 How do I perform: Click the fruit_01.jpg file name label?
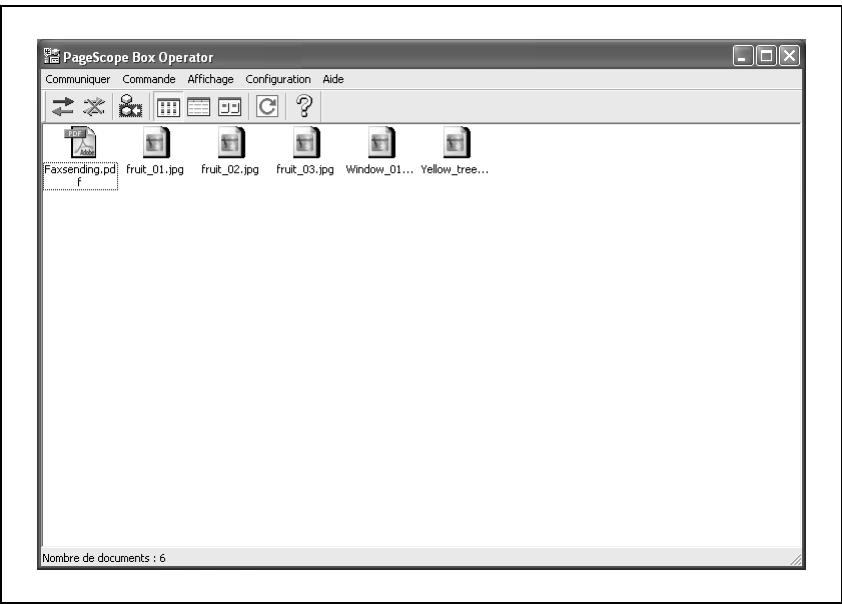point(155,170)
